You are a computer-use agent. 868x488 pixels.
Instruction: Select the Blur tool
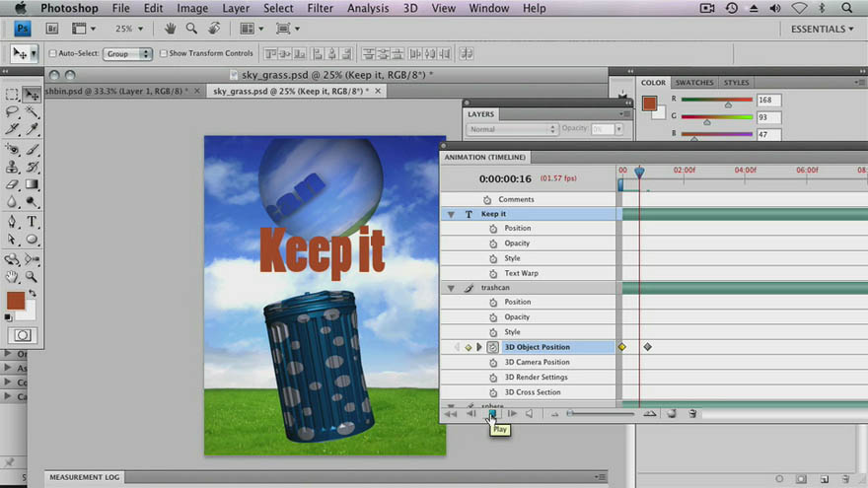12,202
